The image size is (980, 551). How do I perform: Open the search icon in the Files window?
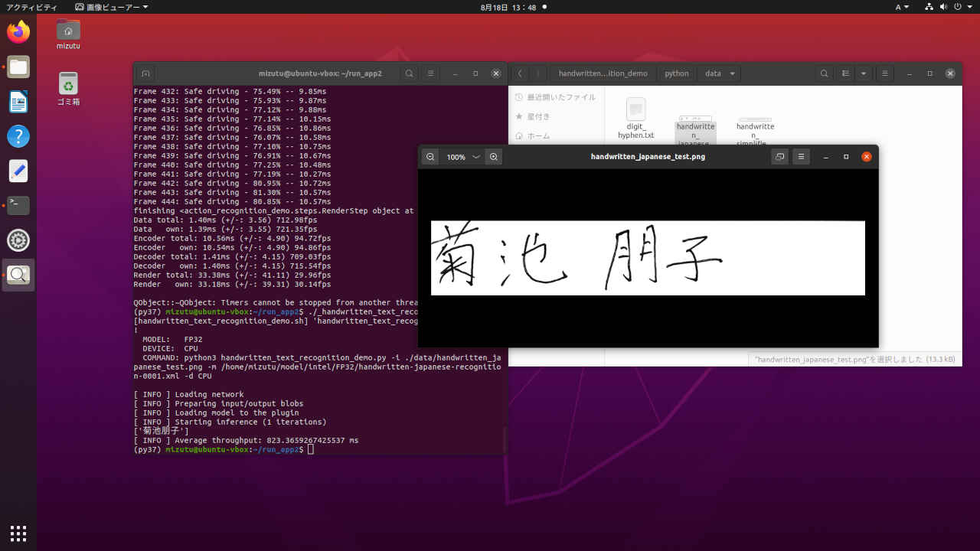click(x=824, y=73)
